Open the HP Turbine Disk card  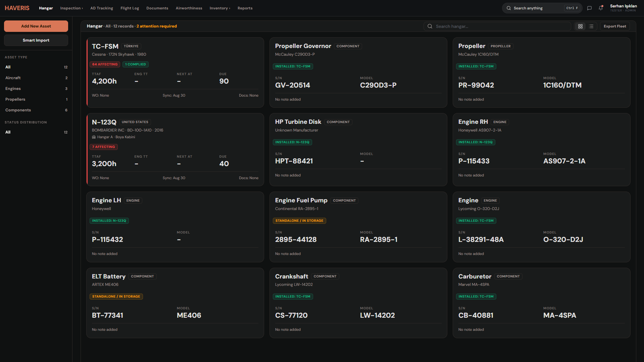point(358,150)
